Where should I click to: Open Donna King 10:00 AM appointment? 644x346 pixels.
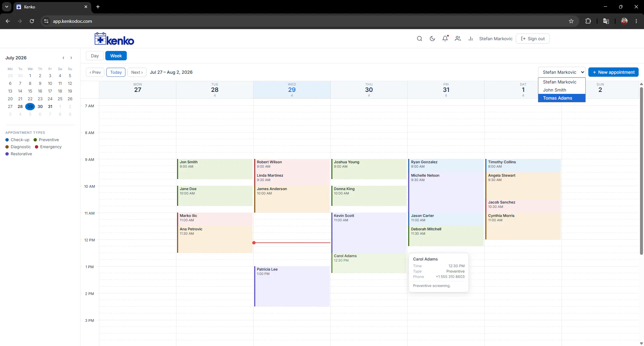[369, 196]
